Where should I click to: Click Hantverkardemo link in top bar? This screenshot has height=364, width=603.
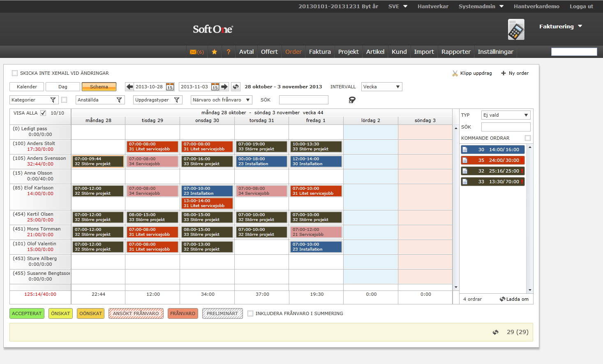pos(536,6)
